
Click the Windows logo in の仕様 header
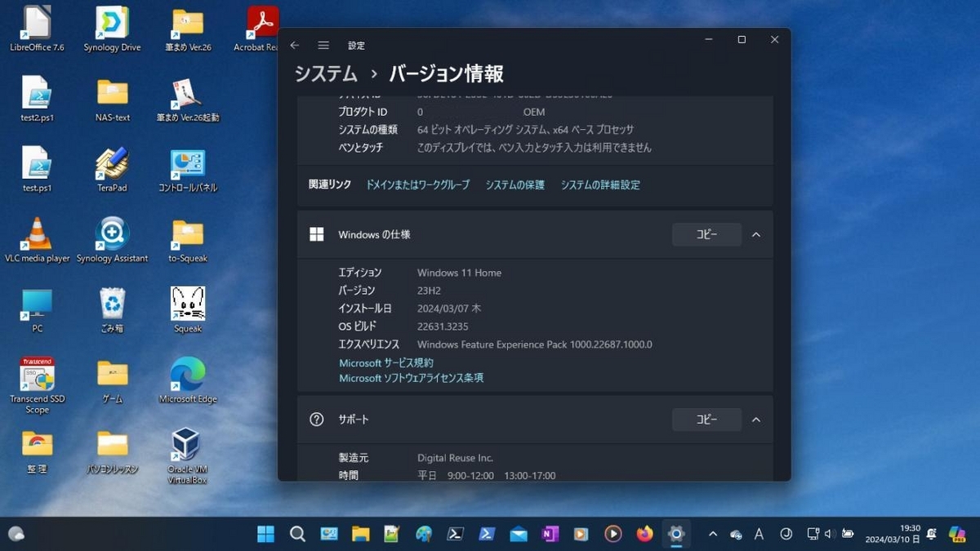click(317, 234)
